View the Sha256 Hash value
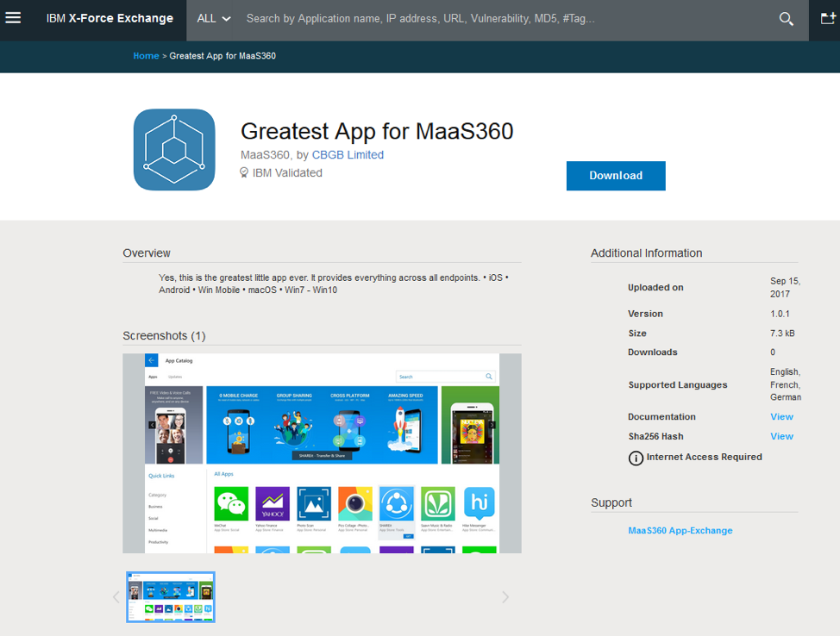 tap(781, 436)
